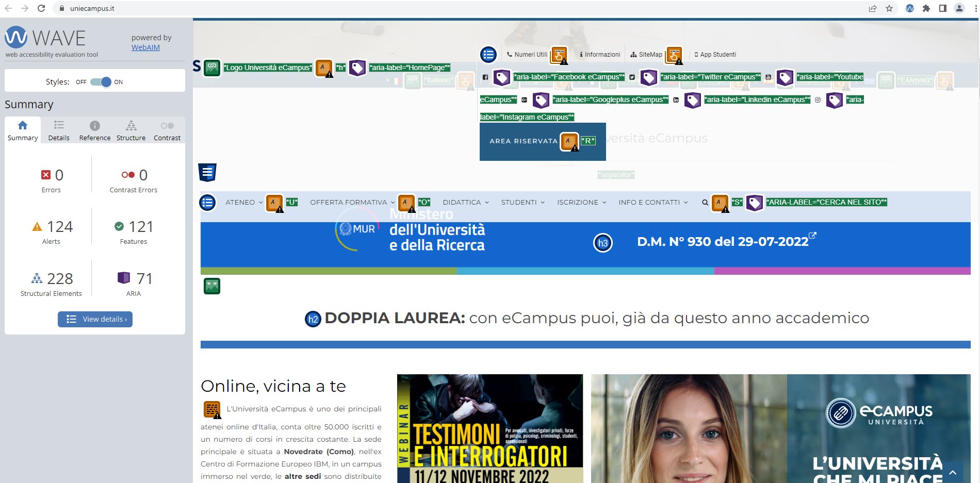Viewport: 980px width, 483px height.
Task: Expand the ISCRIZIONE dropdown menu
Action: click(x=581, y=203)
